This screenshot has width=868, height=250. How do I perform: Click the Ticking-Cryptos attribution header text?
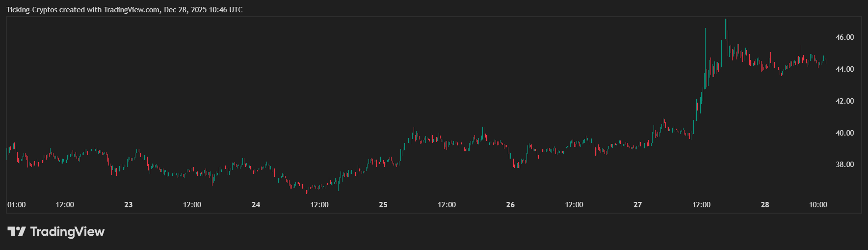pos(124,10)
